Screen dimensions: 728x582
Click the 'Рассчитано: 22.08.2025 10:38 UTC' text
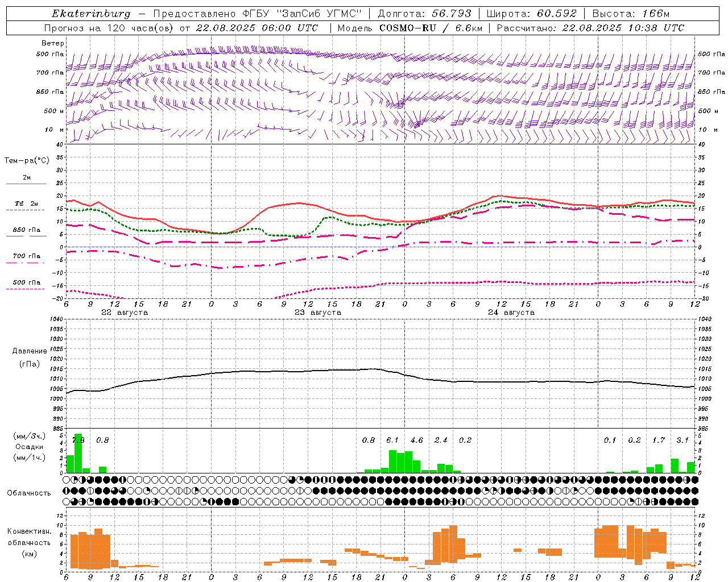[591, 28]
